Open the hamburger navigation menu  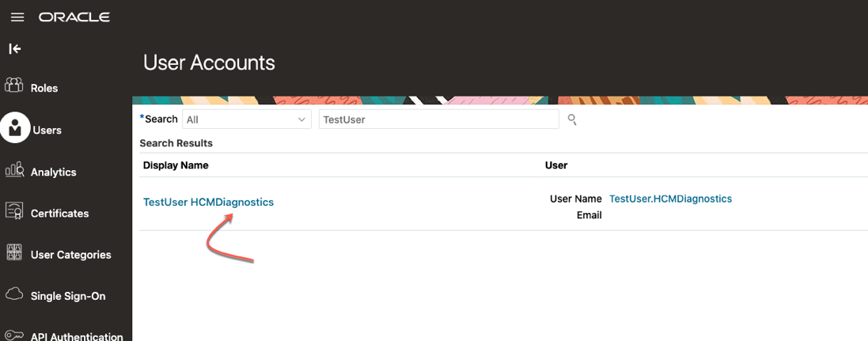17,17
